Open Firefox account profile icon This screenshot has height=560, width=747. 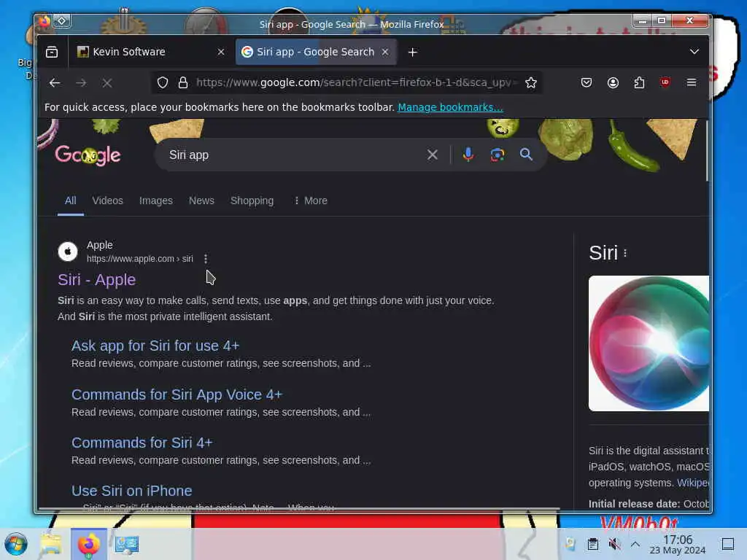point(613,83)
